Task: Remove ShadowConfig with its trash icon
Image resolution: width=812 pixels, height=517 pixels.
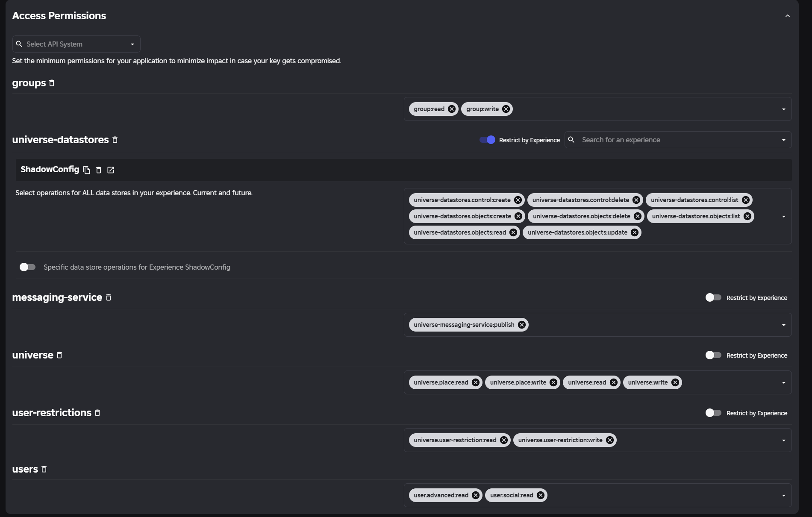Action: pyautogui.click(x=99, y=170)
